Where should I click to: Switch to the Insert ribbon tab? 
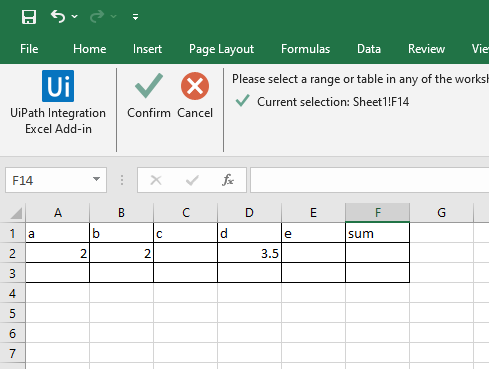pos(147,49)
